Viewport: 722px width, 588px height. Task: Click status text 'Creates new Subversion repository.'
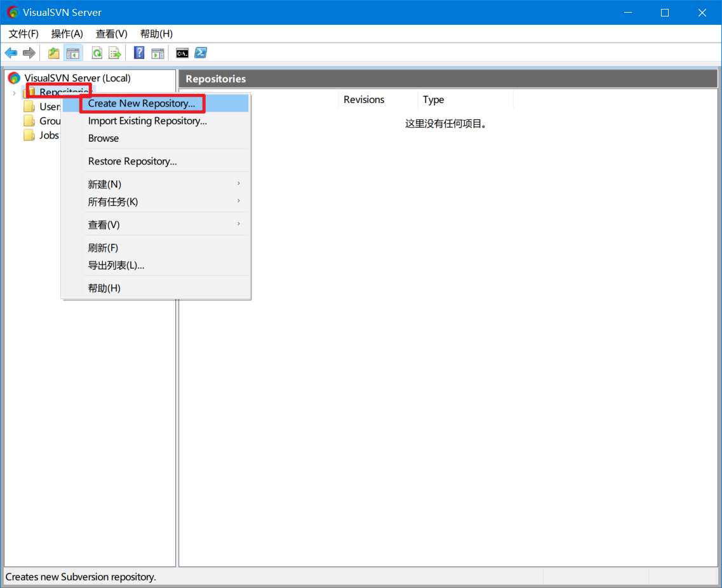point(81,577)
